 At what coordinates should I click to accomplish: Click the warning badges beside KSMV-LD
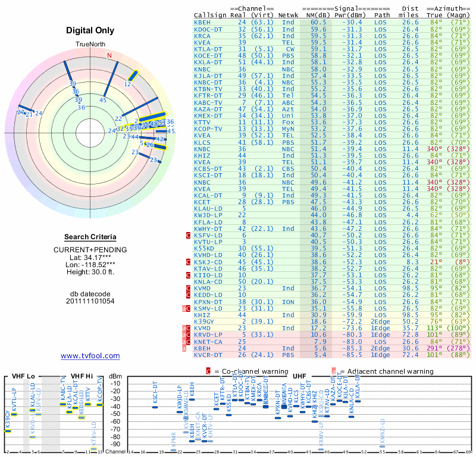point(186,308)
